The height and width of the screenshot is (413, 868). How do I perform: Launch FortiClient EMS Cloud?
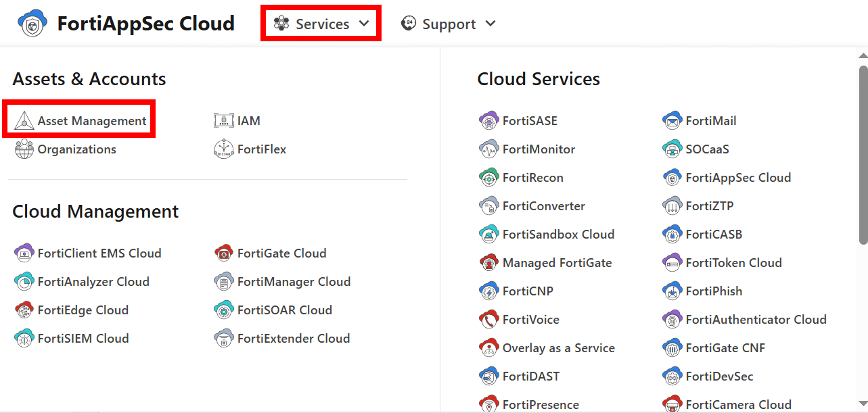98,253
